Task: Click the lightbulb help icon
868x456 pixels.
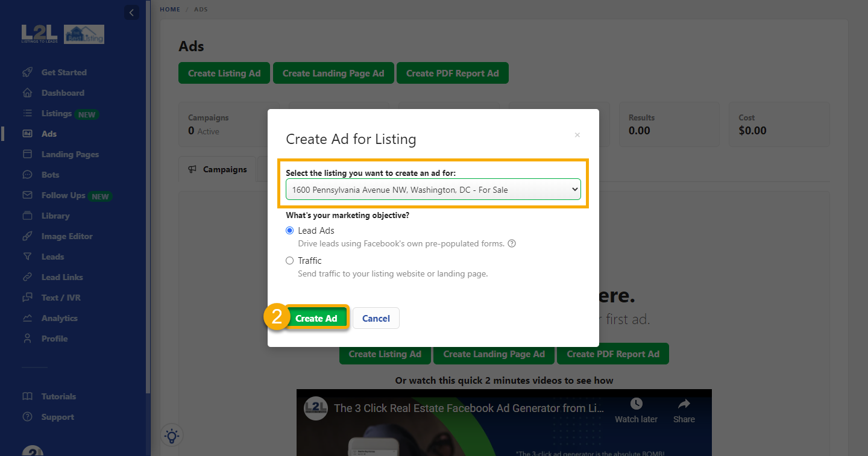Action: click(x=172, y=435)
